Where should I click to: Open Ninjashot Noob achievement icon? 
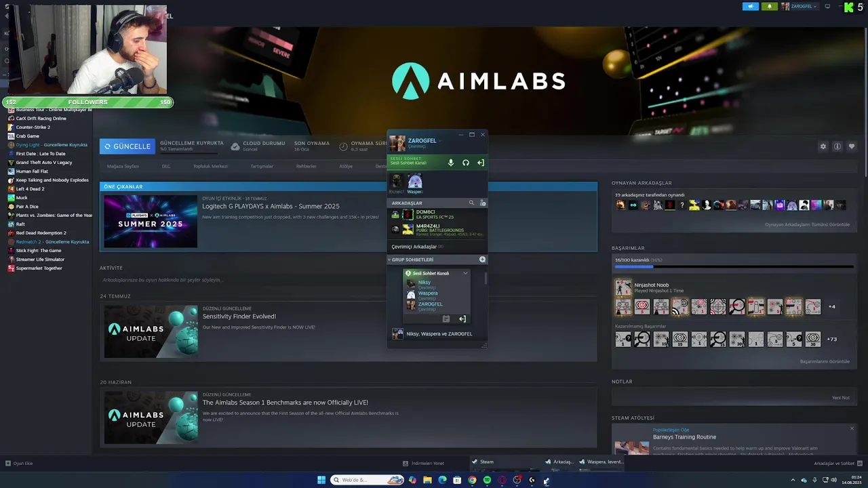[x=623, y=287]
